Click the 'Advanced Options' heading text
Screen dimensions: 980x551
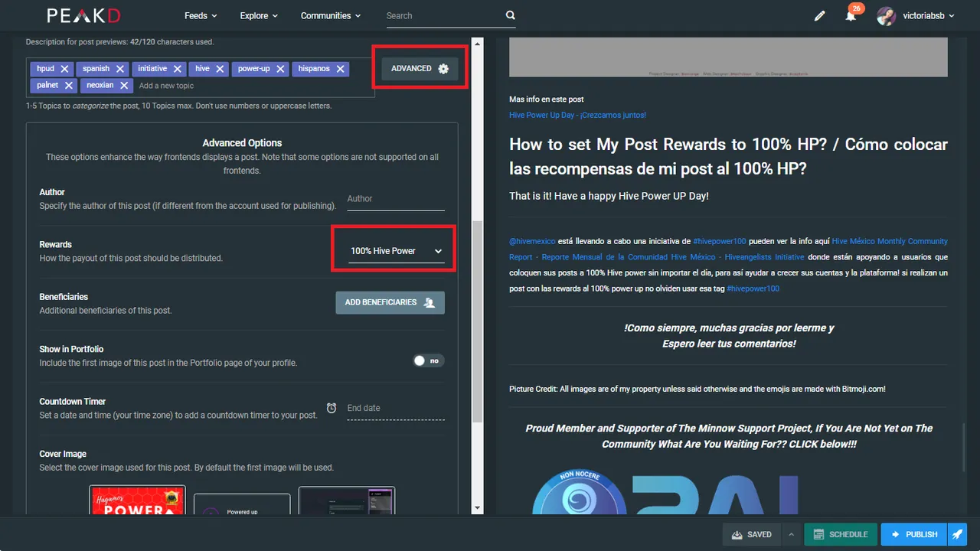242,143
